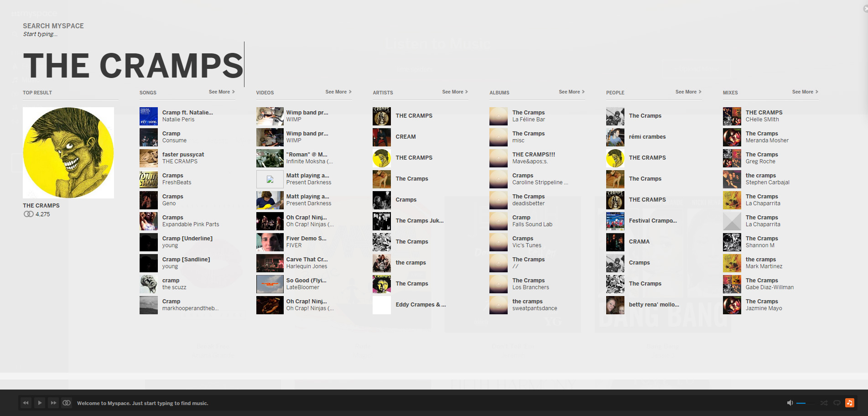Click the previous track button in player
The width and height of the screenshot is (868, 416).
pos(26,403)
